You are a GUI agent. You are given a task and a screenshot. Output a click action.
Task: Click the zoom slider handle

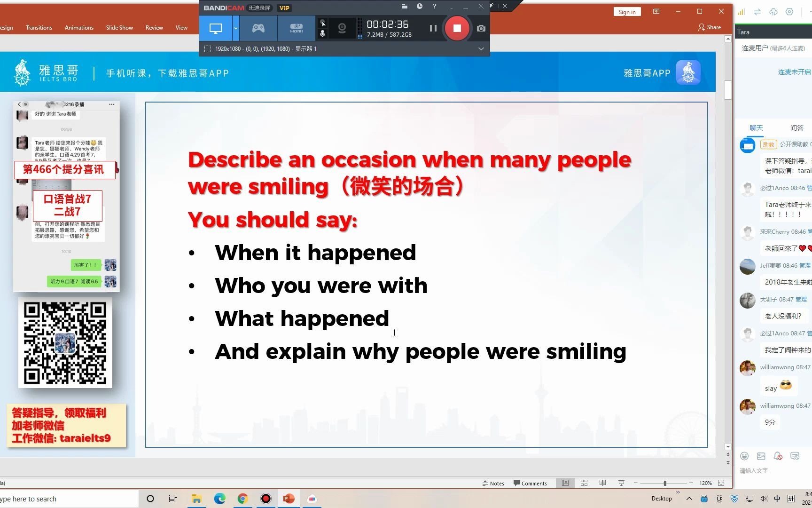(665, 483)
